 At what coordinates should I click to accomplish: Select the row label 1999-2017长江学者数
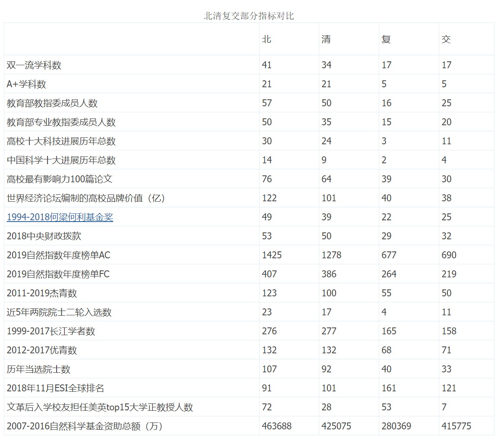coord(51,331)
